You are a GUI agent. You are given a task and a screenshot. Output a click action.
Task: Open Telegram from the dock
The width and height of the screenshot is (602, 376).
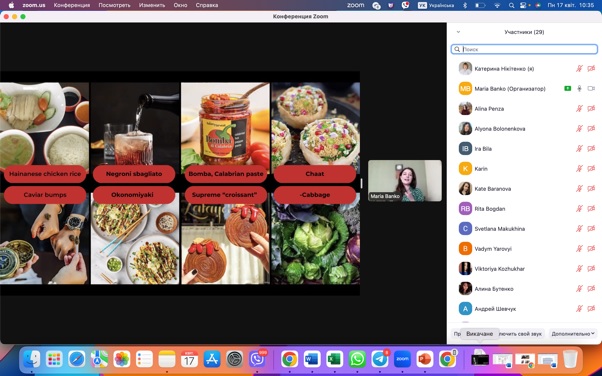click(x=380, y=359)
